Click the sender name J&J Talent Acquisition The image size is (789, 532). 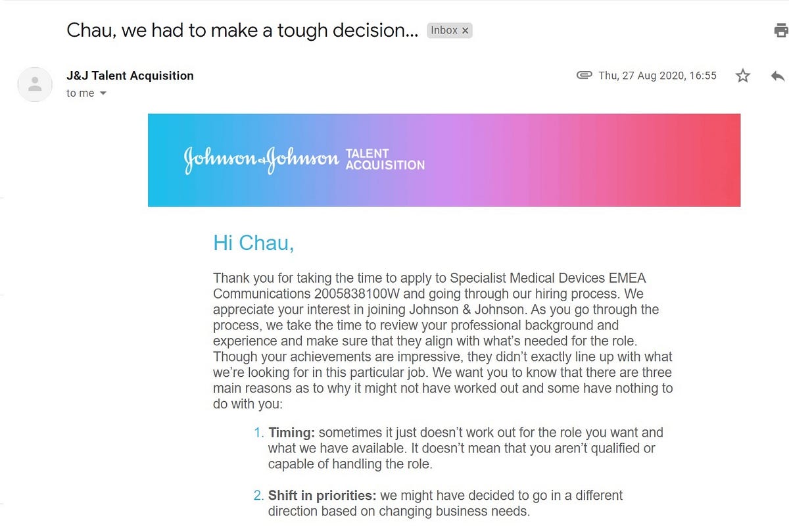pyautogui.click(x=130, y=75)
